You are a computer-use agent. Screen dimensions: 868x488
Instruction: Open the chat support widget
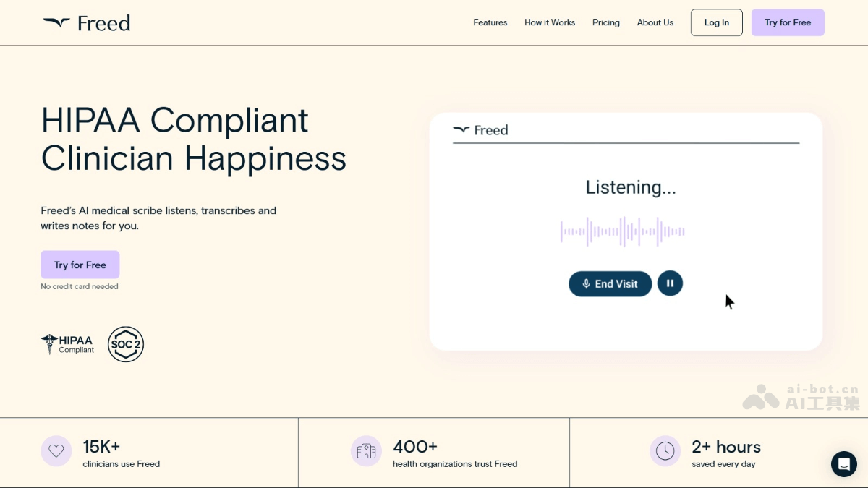tap(843, 463)
